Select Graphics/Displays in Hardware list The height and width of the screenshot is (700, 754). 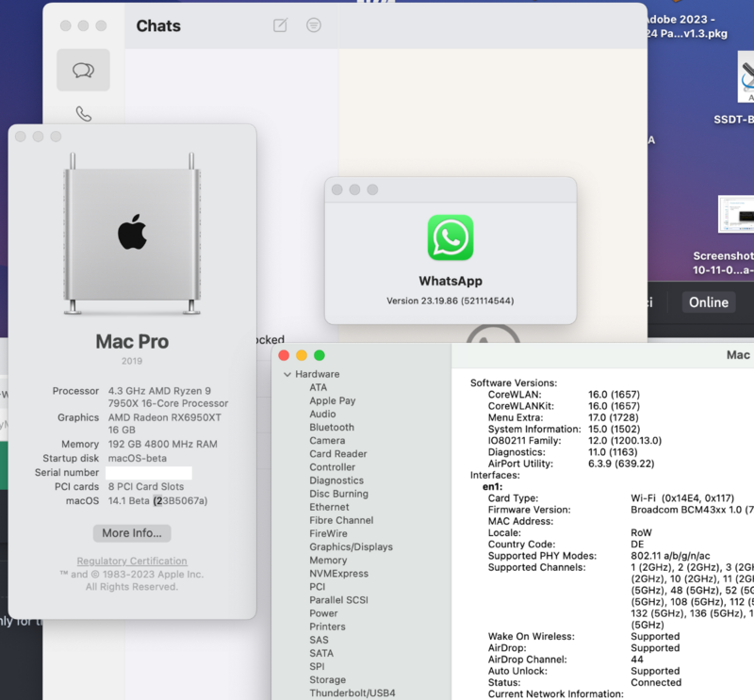[351, 547]
